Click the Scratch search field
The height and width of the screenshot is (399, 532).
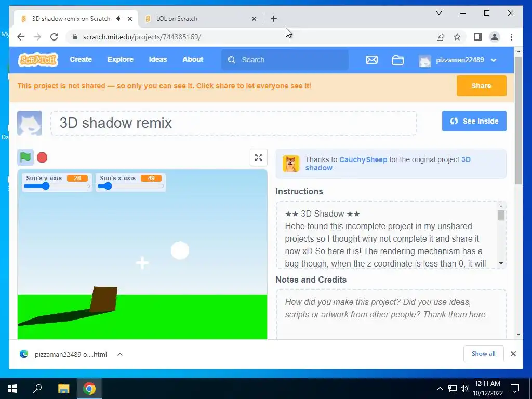[x=285, y=60]
